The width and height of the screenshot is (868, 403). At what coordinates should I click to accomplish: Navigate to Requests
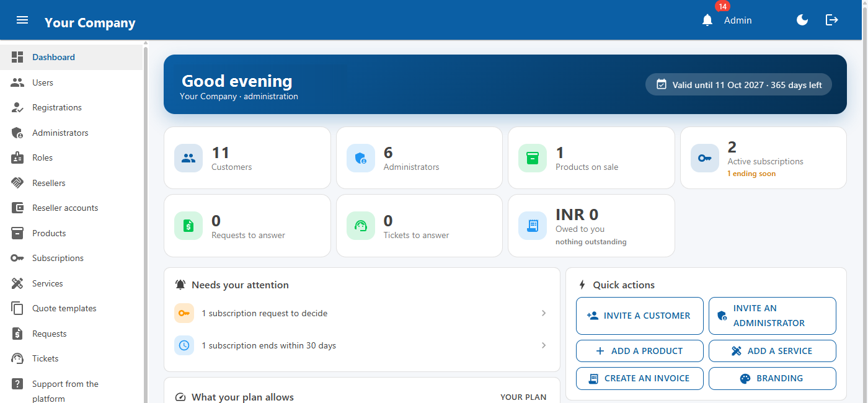coord(71,334)
